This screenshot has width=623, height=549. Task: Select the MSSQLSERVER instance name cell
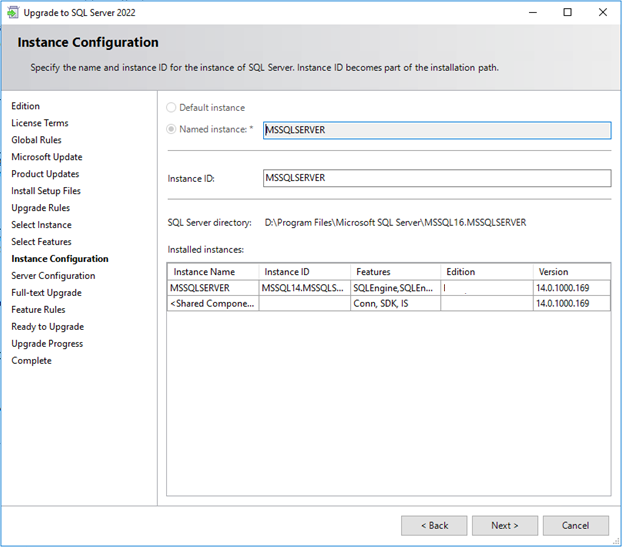click(213, 288)
